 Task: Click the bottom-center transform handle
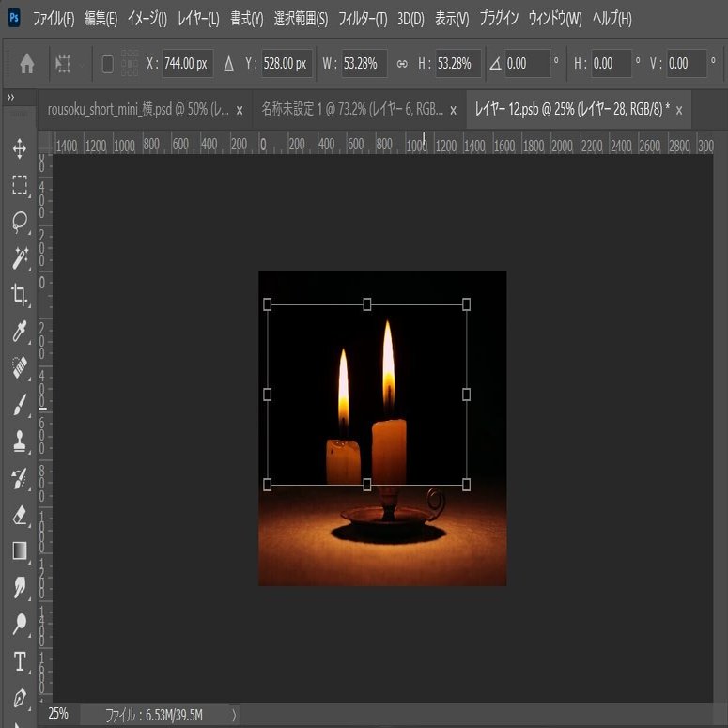(366, 485)
